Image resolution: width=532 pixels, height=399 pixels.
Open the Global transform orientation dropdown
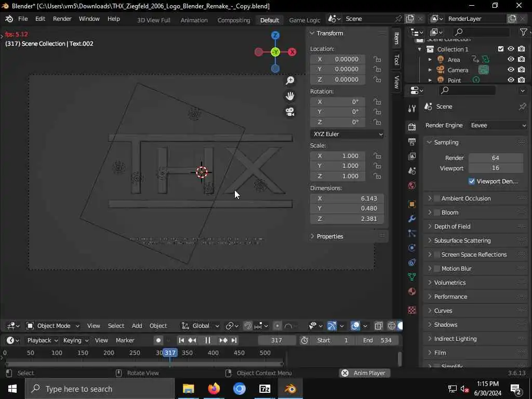(x=200, y=326)
